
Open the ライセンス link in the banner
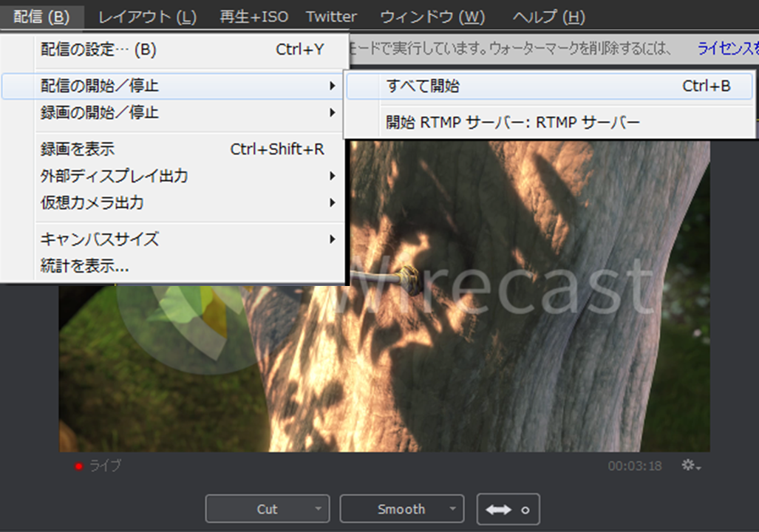tap(727, 49)
